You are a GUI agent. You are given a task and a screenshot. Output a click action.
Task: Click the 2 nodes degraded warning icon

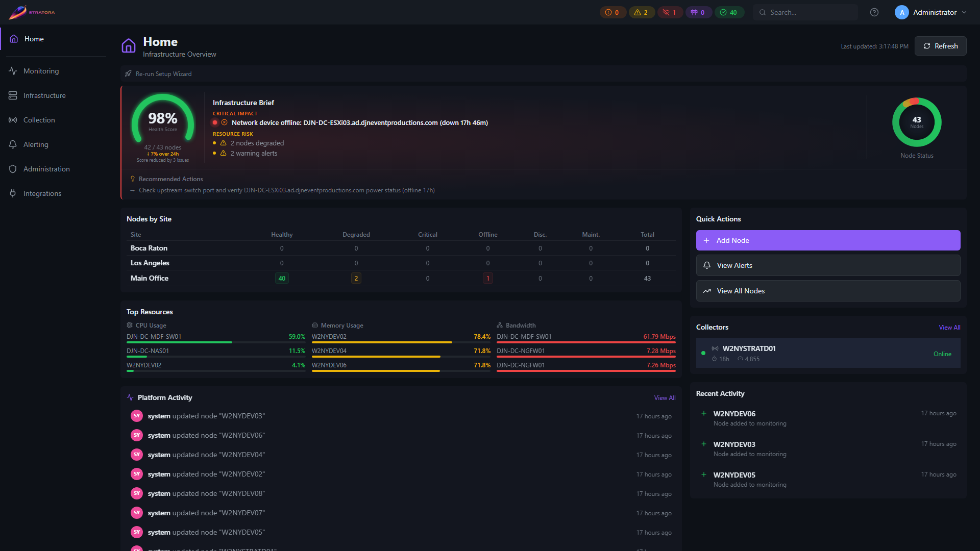(x=223, y=143)
